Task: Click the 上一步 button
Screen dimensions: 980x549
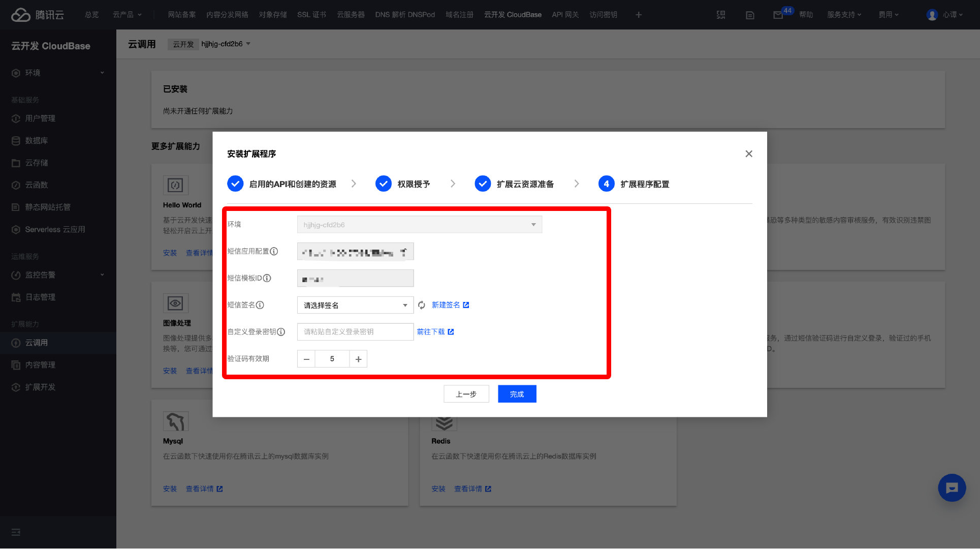Action: point(466,394)
